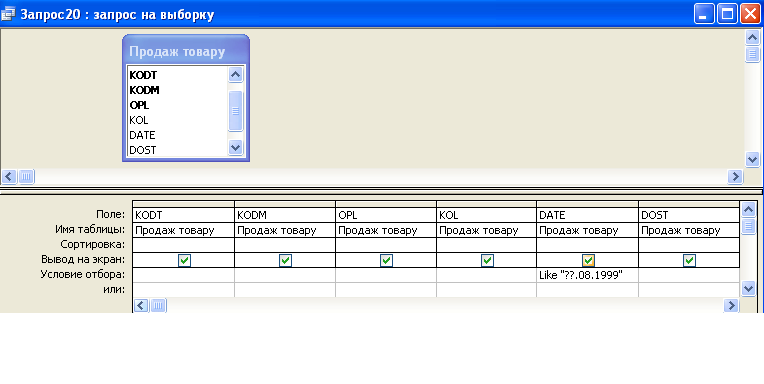Screen dimensions: 764x384
Task: Click up arrow of upper pane vertical scrollbar
Action: click(752, 38)
